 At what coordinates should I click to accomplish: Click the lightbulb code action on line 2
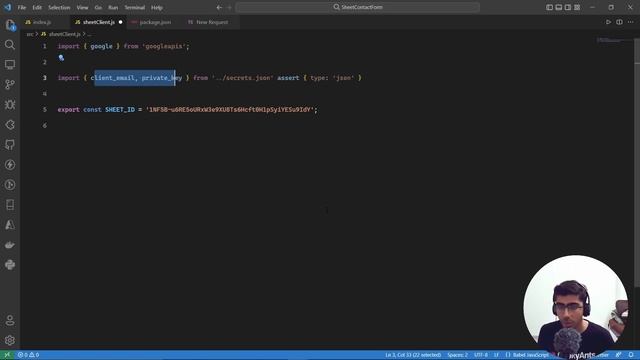[x=61, y=58]
